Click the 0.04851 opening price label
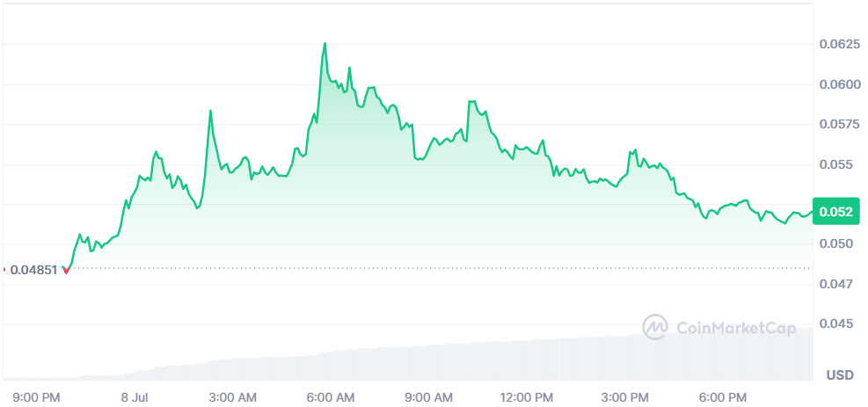 [x=33, y=270]
